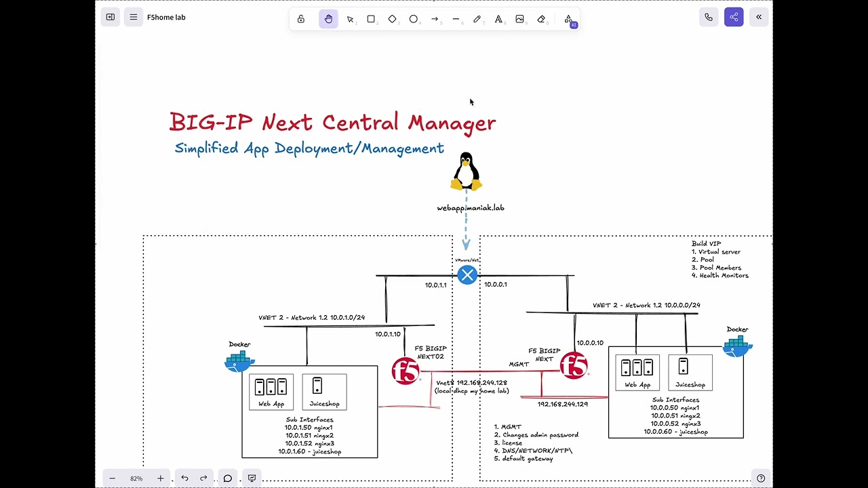Redo the last undone action
The width and height of the screenshot is (868, 488).
tap(203, 479)
